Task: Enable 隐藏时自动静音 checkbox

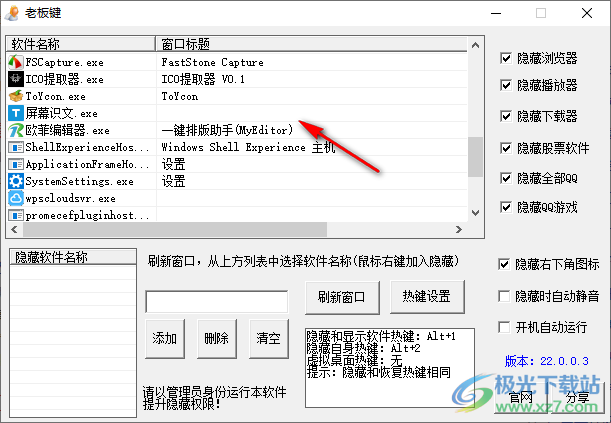Action: 504,296
